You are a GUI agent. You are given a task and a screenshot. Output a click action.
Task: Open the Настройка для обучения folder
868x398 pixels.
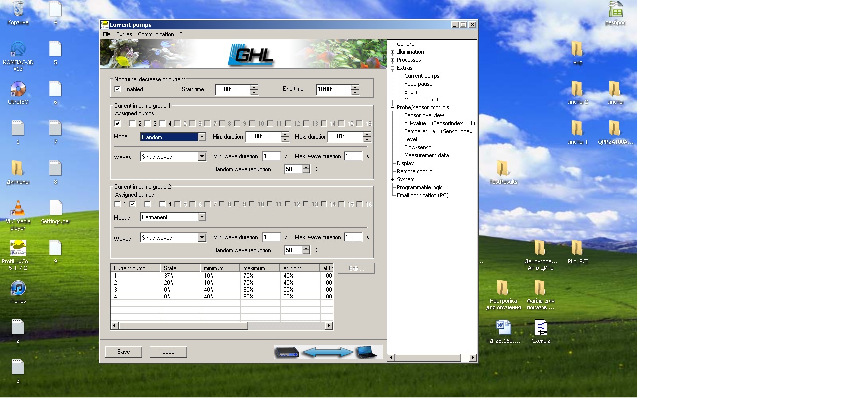[x=503, y=295]
